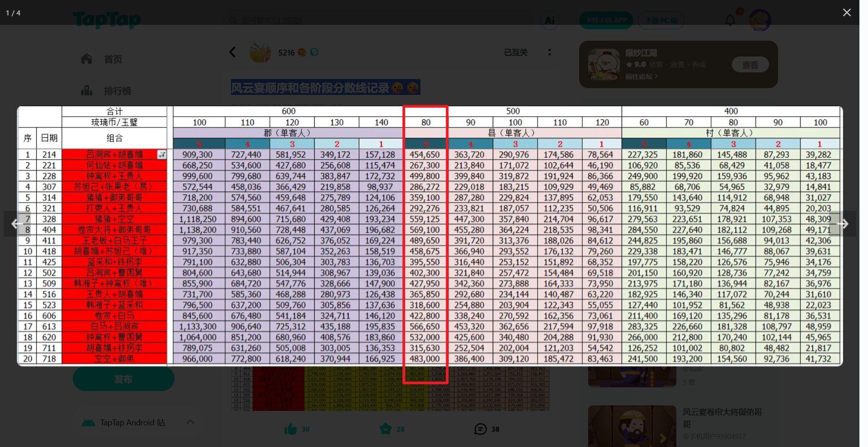
Task: Like the post with thumbs-up (30)
Action: click(x=291, y=429)
